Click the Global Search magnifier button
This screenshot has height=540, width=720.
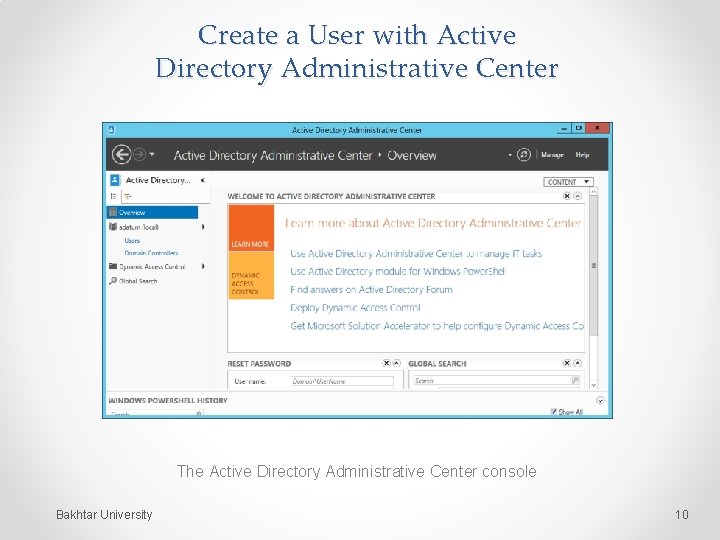(575, 380)
